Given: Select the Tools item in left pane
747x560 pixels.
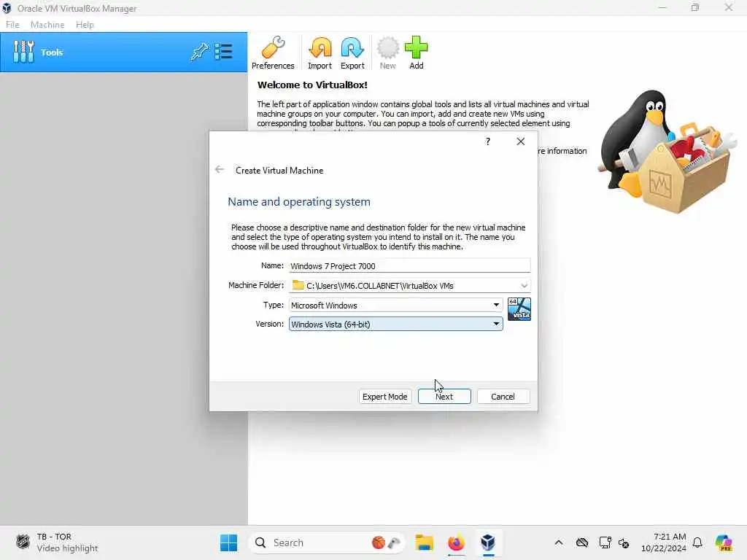Looking at the screenshot, I should (123, 52).
